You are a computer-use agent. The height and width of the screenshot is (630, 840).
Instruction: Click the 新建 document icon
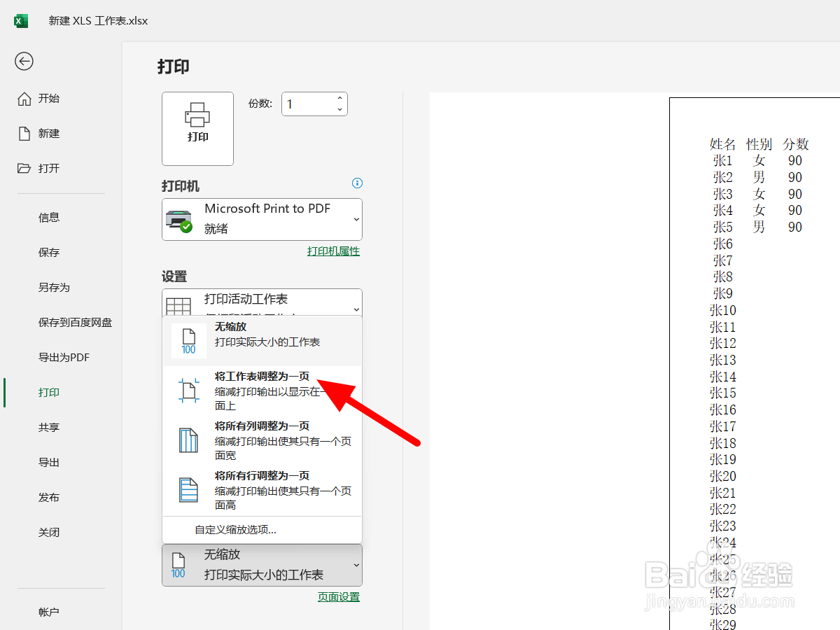pyautogui.click(x=24, y=134)
